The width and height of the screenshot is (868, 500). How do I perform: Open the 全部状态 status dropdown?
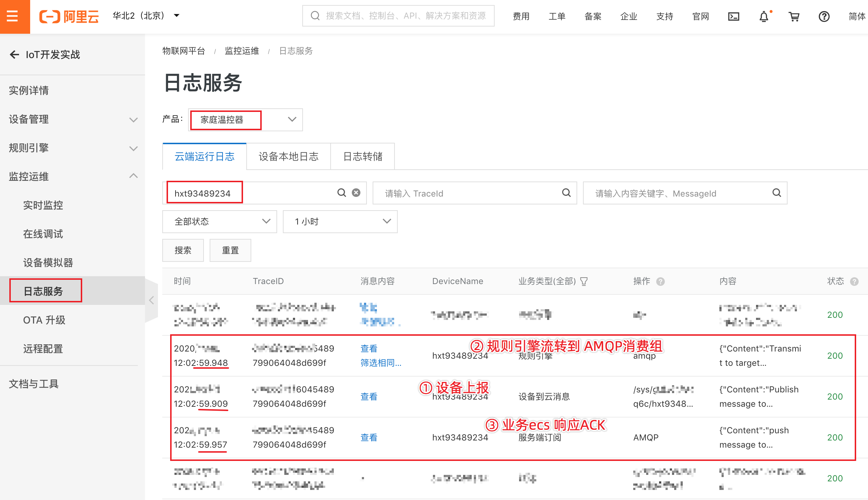pyautogui.click(x=220, y=221)
